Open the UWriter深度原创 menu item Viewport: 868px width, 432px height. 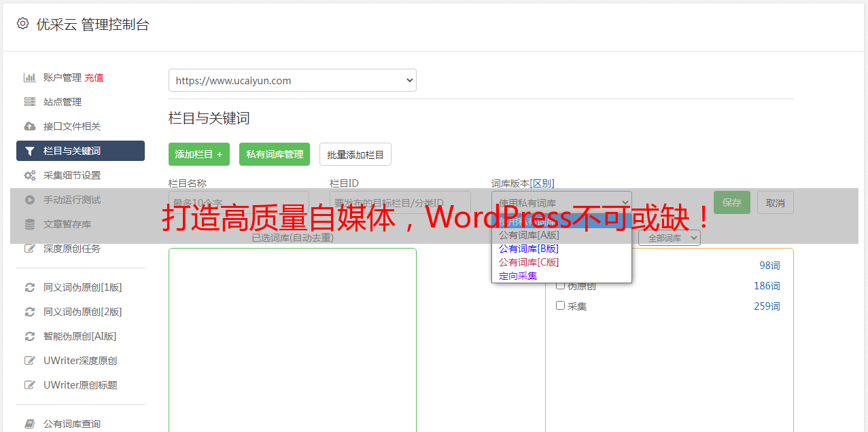tap(80, 361)
